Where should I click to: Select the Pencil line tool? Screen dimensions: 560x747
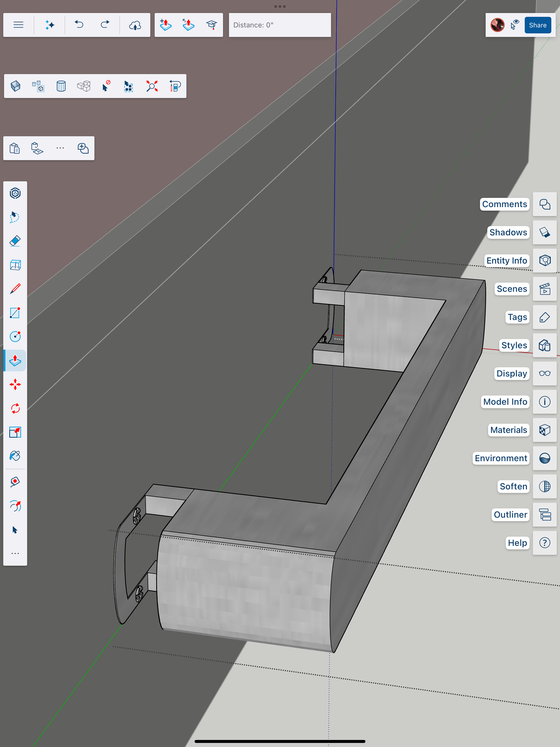pyautogui.click(x=15, y=289)
